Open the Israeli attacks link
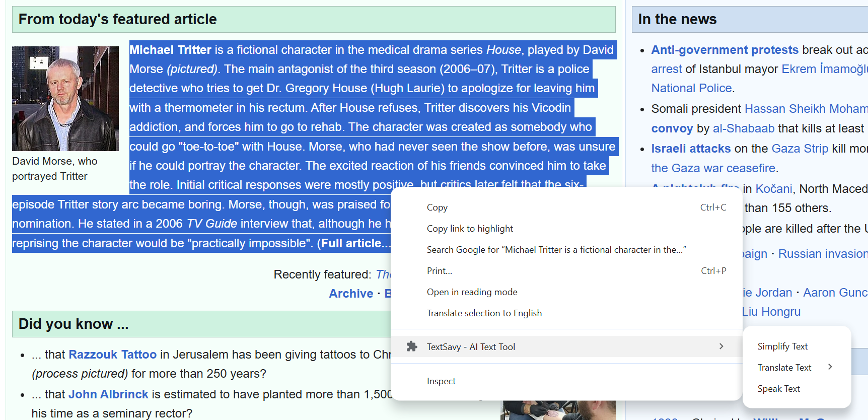Viewport: 868px width, 420px height. [x=691, y=149]
